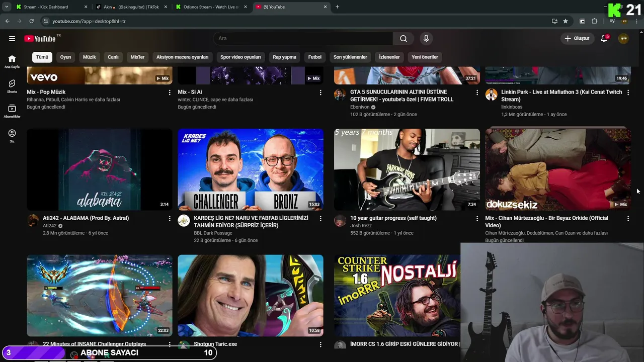Open options for Shotgun Taric.exe video

[320, 344]
